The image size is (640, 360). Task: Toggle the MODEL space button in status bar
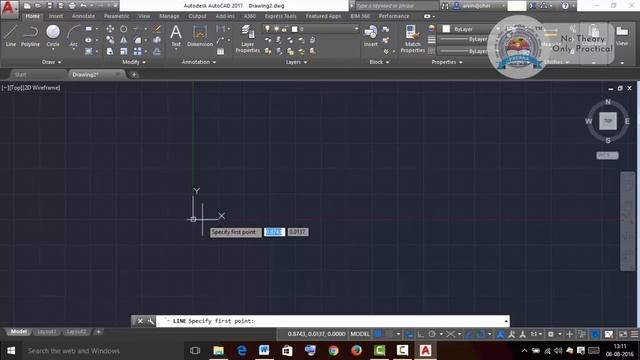point(360,334)
